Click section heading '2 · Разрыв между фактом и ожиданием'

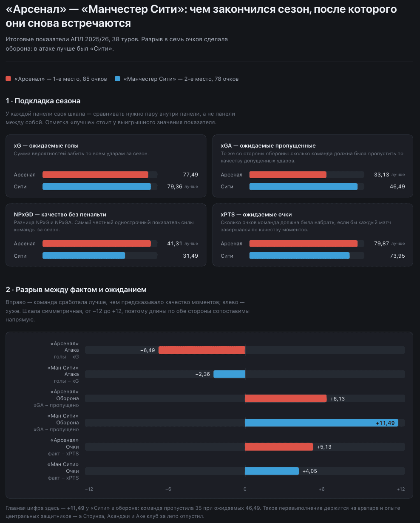tap(76, 290)
